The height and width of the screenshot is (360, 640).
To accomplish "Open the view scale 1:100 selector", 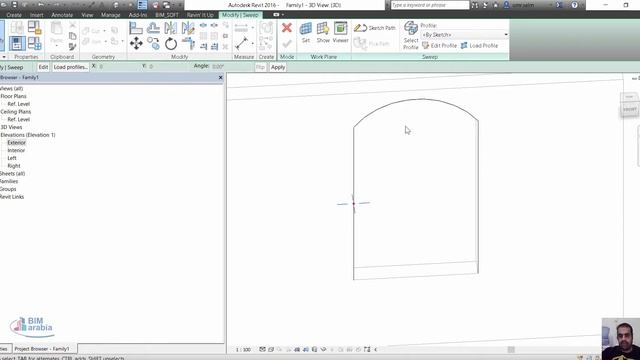I will 243,349.
